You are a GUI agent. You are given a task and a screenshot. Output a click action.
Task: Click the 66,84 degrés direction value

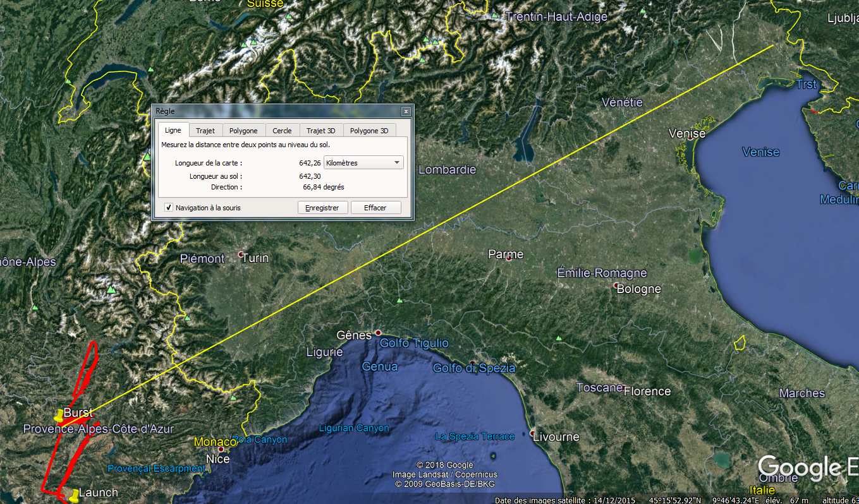[324, 188]
